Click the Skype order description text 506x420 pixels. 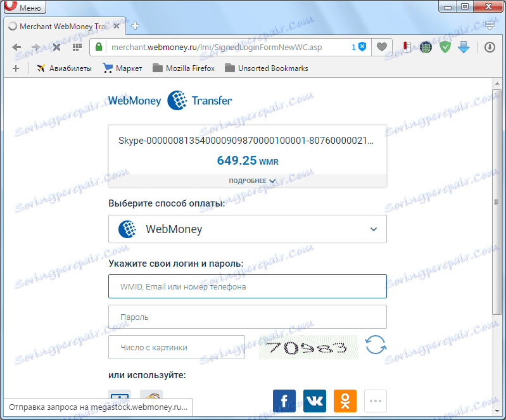(x=246, y=141)
